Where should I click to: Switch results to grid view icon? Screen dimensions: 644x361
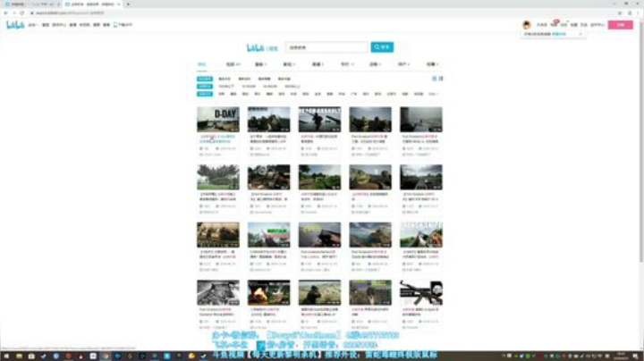[x=434, y=79]
